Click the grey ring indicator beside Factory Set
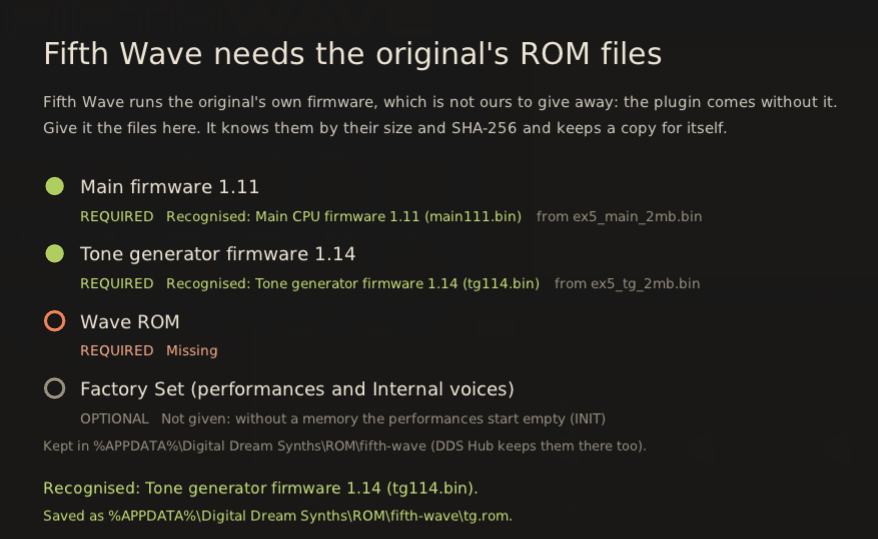The width and height of the screenshot is (878, 539). point(54,388)
